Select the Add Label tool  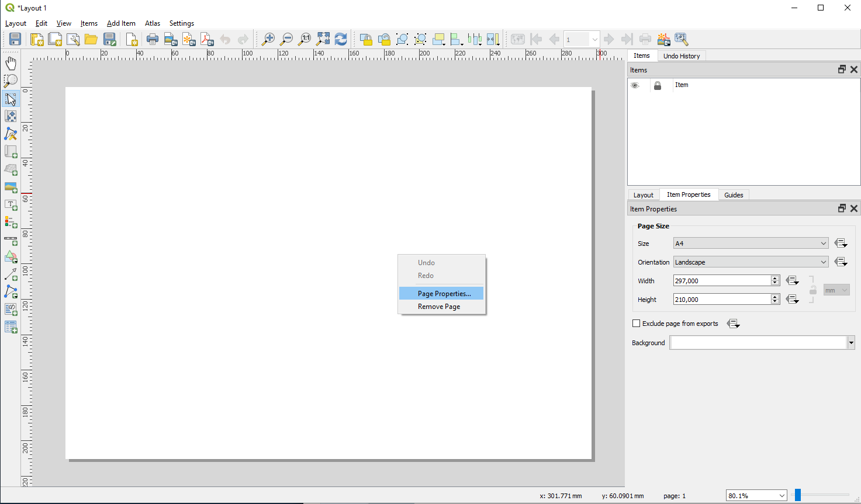(x=11, y=206)
